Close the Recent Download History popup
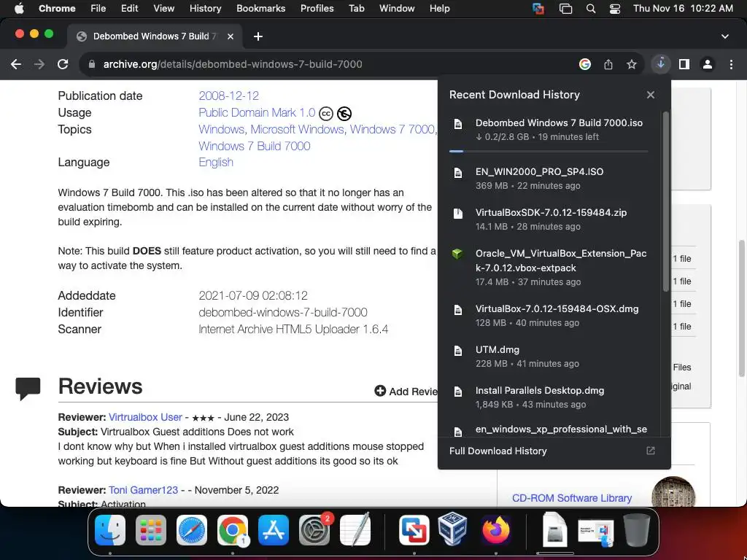The image size is (747, 560). click(651, 95)
